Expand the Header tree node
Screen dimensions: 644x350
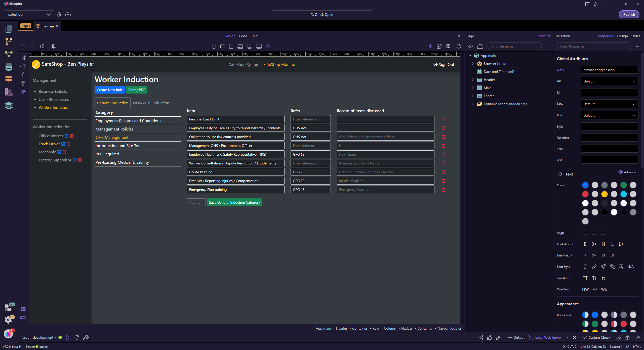(473, 80)
